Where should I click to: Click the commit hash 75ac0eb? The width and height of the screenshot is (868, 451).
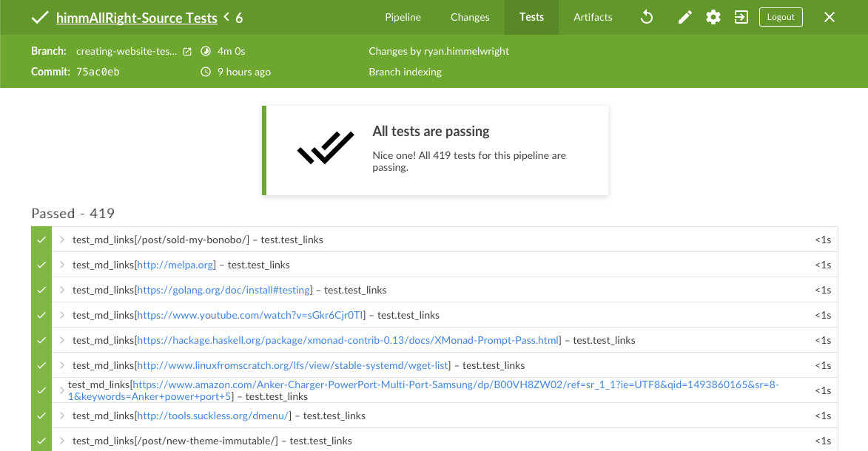tap(98, 72)
